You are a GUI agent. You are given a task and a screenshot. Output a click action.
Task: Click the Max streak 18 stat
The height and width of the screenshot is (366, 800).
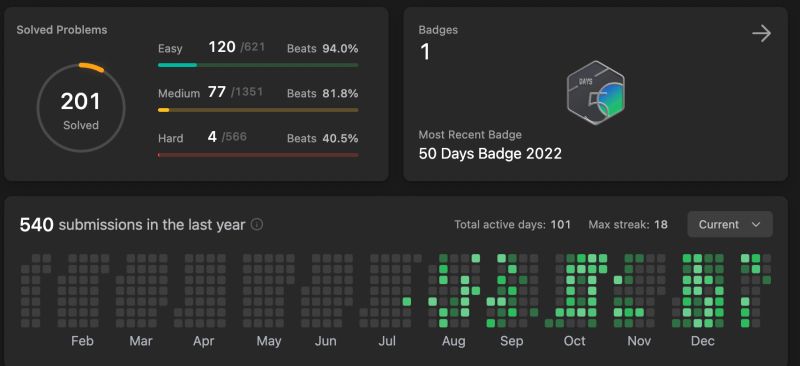pyautogui.click(x=628, y=225)
